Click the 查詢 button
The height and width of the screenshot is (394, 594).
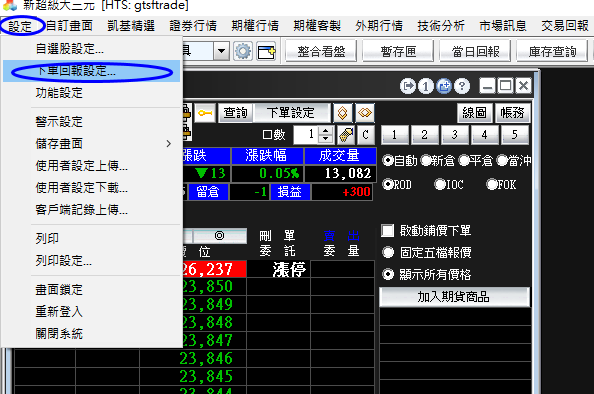tap(235, 113)
